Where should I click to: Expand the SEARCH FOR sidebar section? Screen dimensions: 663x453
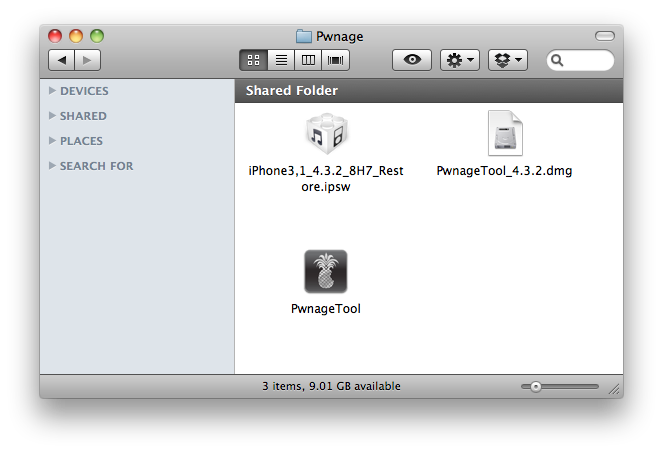click(x=53, y=166)
